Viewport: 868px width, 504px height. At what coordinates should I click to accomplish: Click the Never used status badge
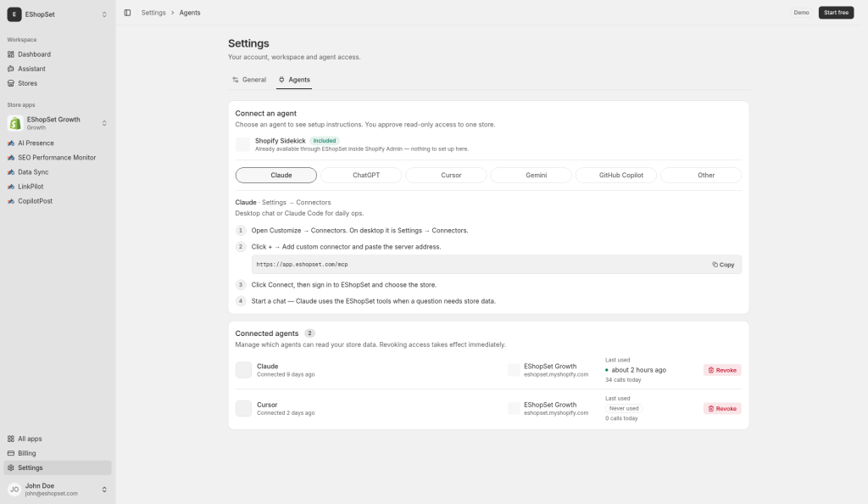[x=624, y=408]
